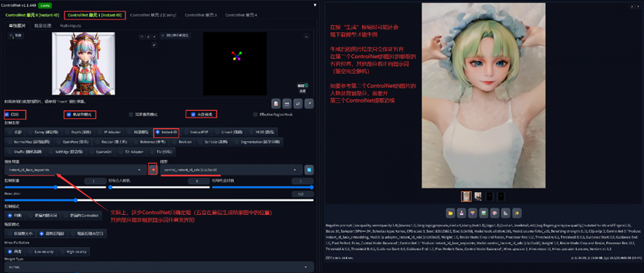
Task: Toggle the Enable checkbox
Action: pyautogui.click(x=7, y=115)
